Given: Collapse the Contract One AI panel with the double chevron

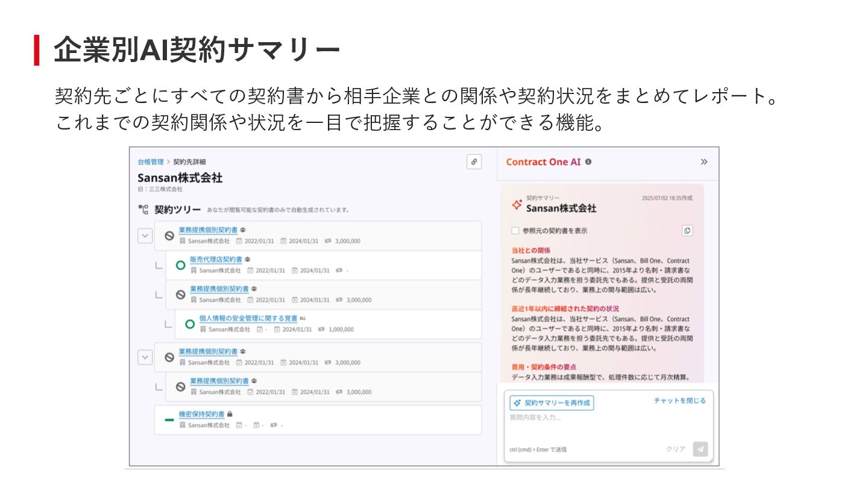Looking at the screenshot, I should (704, 162).
